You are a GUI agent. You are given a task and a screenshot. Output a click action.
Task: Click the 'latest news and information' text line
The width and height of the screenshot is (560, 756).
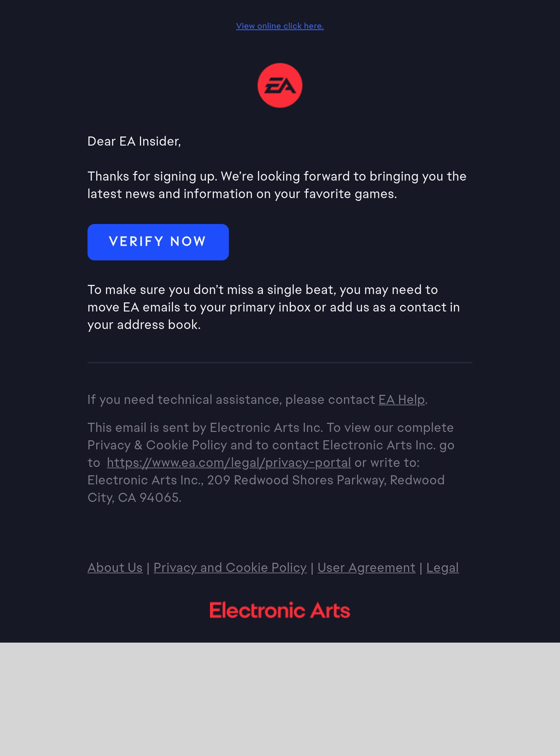pos(242,194)
